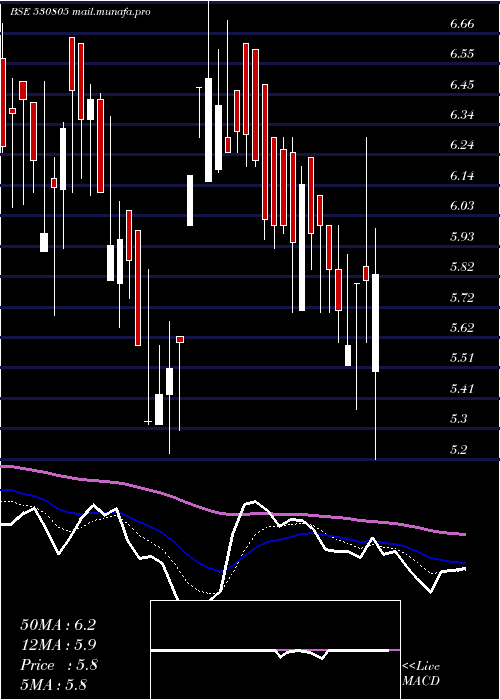Click the 6.55 price axis label
The height and width of the screenshot is (700, 500).
pos(462,54)
